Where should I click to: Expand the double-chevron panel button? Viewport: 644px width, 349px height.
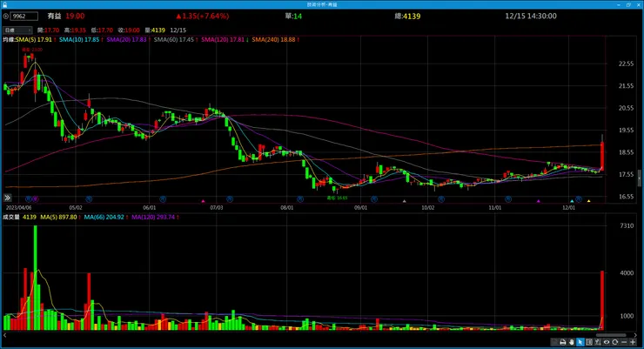point(7,198)
